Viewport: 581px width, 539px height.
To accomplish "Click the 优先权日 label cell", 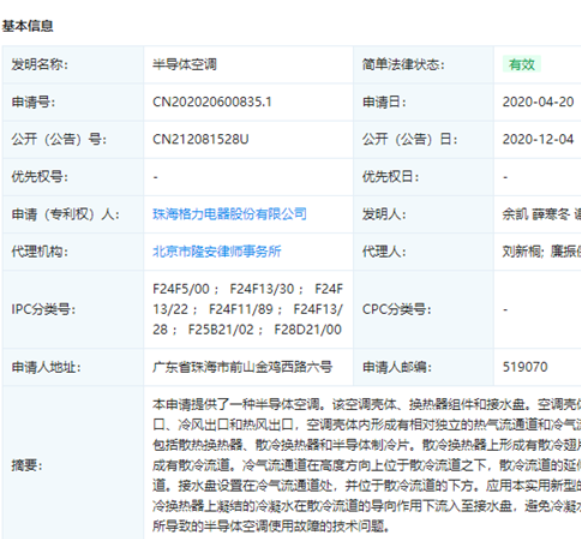I will coord(423,177).
